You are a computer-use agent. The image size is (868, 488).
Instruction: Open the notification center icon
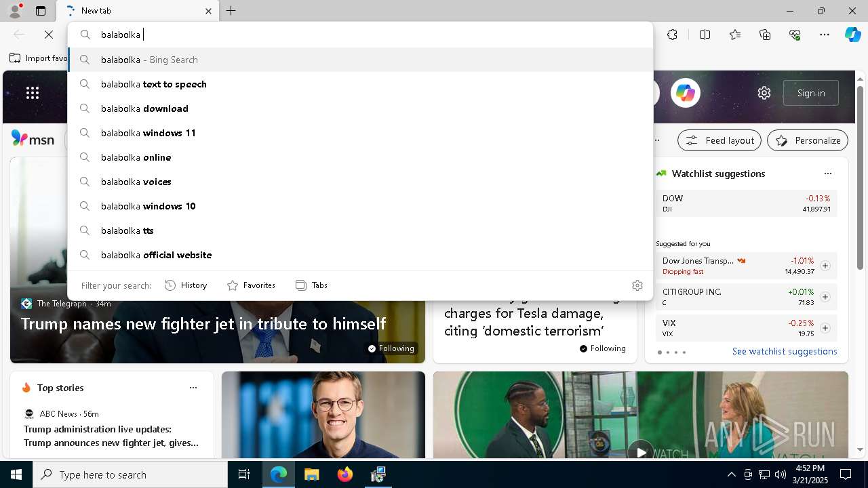[x=846, y=474]
